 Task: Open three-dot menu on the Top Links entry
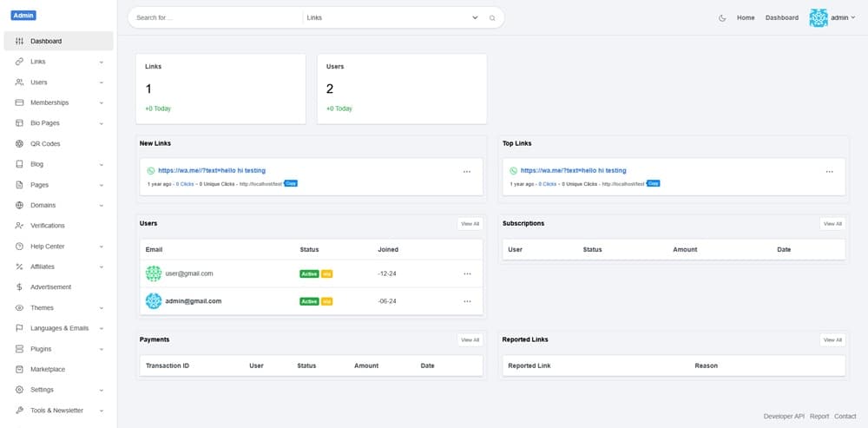830,172
